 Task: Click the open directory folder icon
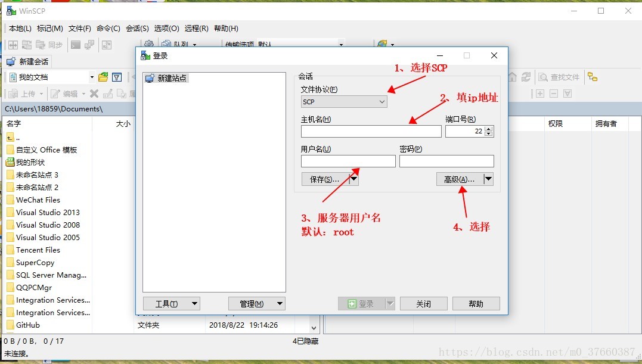(103, 77)
